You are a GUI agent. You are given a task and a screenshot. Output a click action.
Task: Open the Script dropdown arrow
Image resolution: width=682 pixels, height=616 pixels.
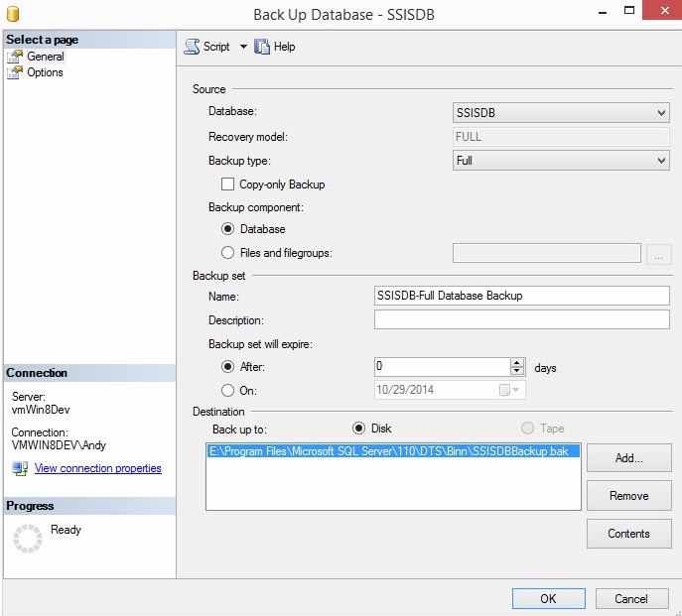[x=243, y=47]
